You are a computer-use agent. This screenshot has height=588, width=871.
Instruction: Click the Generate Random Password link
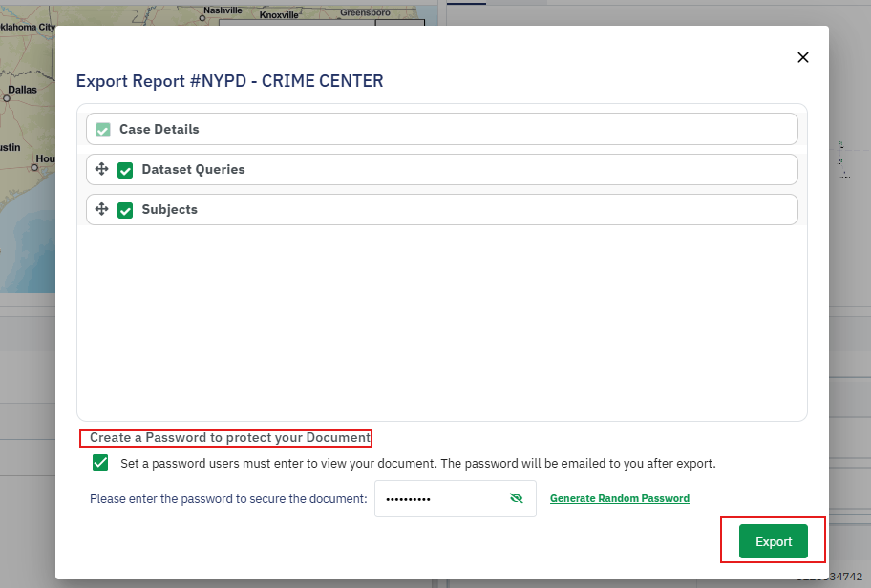619,498
